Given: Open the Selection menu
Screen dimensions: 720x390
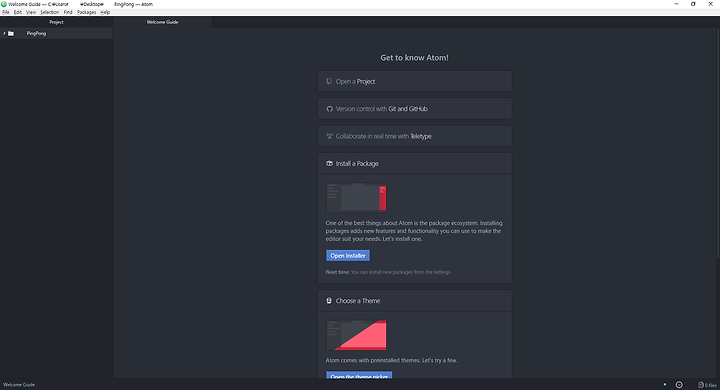Looking at the screenshot, I should (50, 12).
